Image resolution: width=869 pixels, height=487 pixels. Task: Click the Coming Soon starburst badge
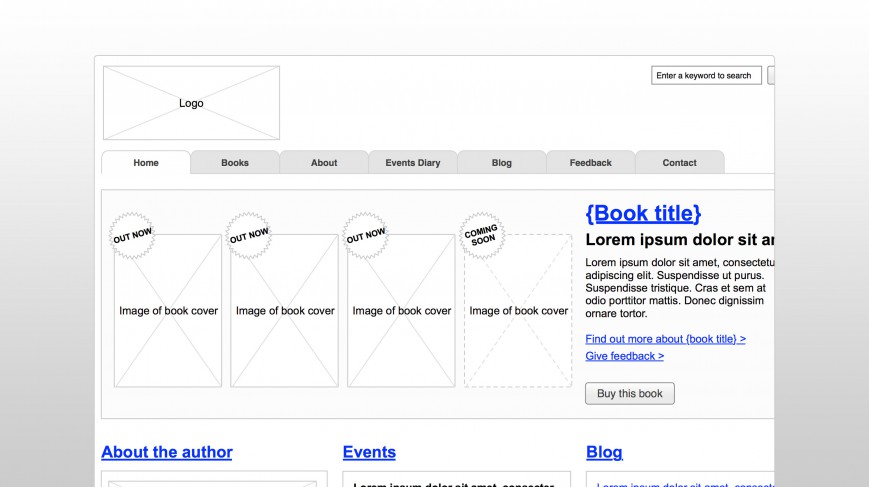(482, 235)
